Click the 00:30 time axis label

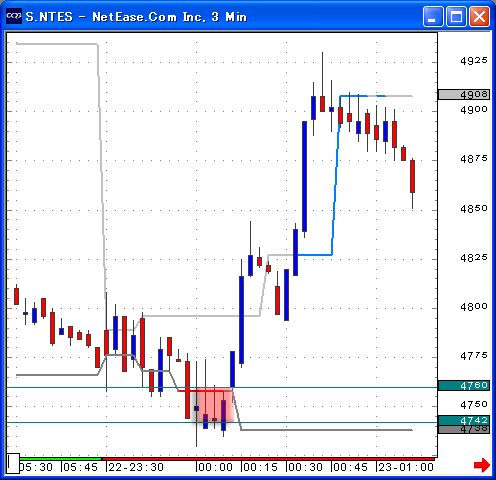pyautogui.click(x=305, y=467)
